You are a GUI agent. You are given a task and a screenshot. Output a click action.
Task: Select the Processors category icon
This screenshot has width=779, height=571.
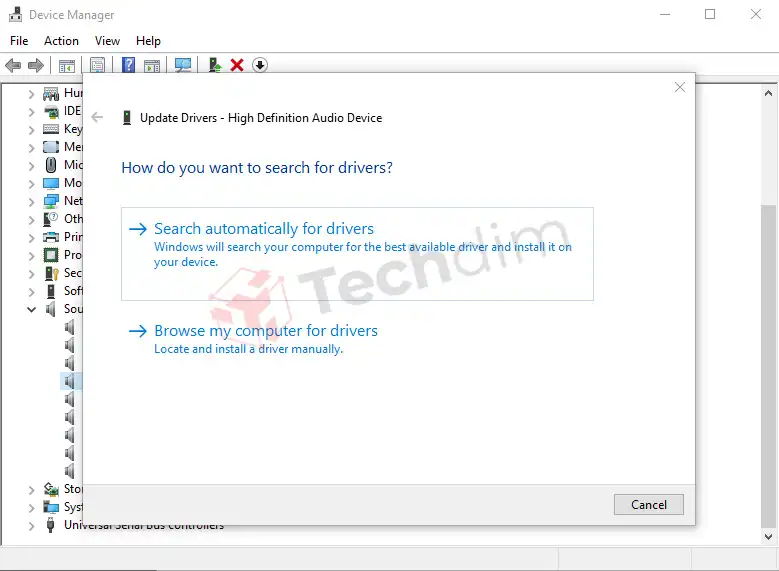click(51, 255)
